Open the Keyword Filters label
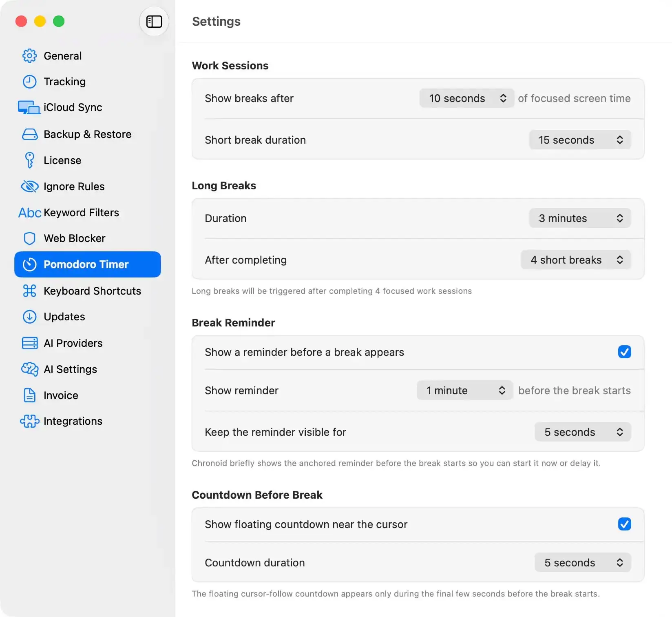 tap(81, 213)
